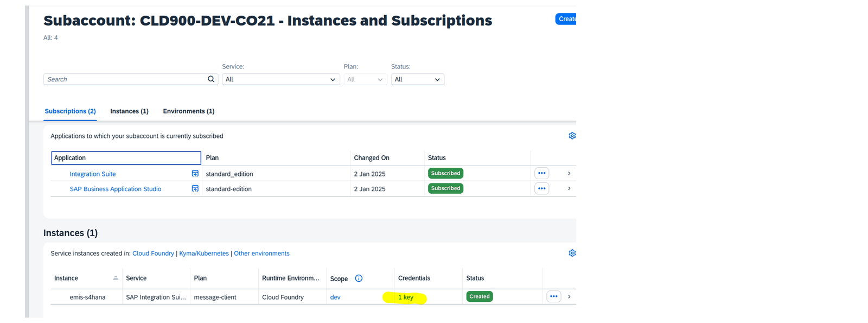
Task: Click the Service column header in instances
Action: click(136, 278)
